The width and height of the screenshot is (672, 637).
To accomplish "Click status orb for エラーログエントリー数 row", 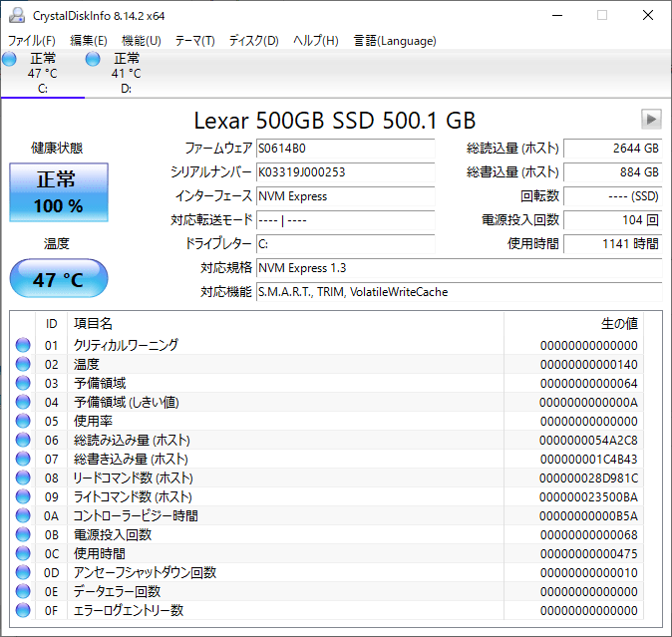I will (23, 610).
